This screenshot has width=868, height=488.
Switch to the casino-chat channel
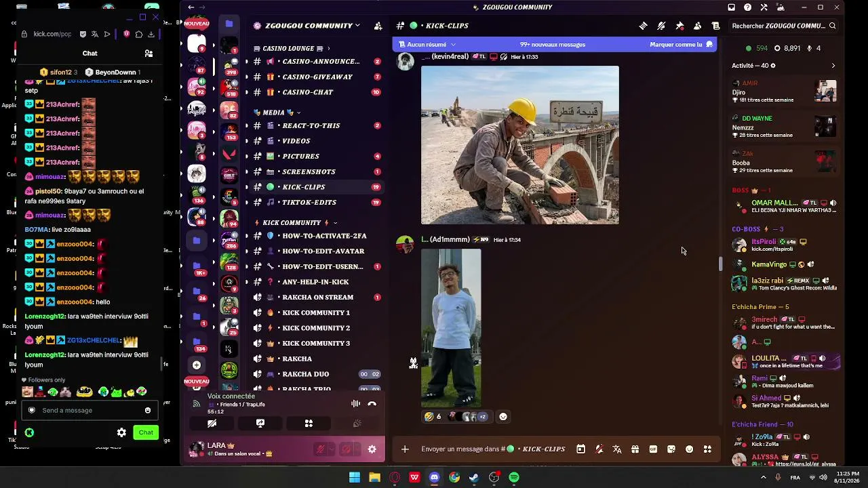(315, 92)
